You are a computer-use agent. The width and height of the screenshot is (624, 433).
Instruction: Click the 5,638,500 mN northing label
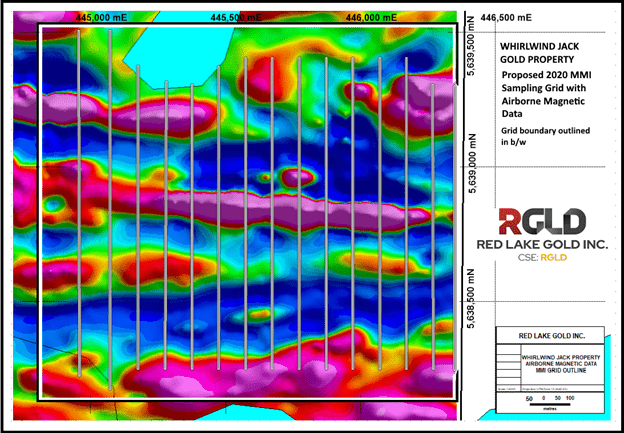[472, 298]
